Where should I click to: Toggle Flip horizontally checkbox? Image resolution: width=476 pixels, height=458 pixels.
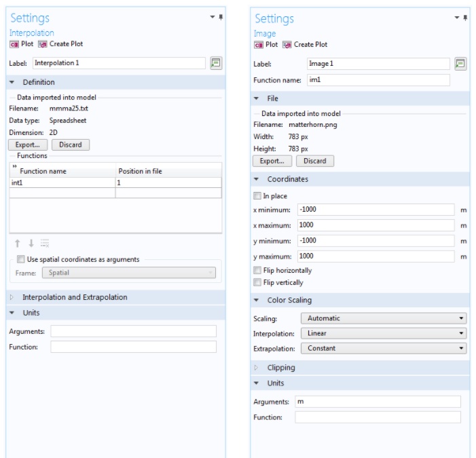pyautogui.click(x=257, y=270)
